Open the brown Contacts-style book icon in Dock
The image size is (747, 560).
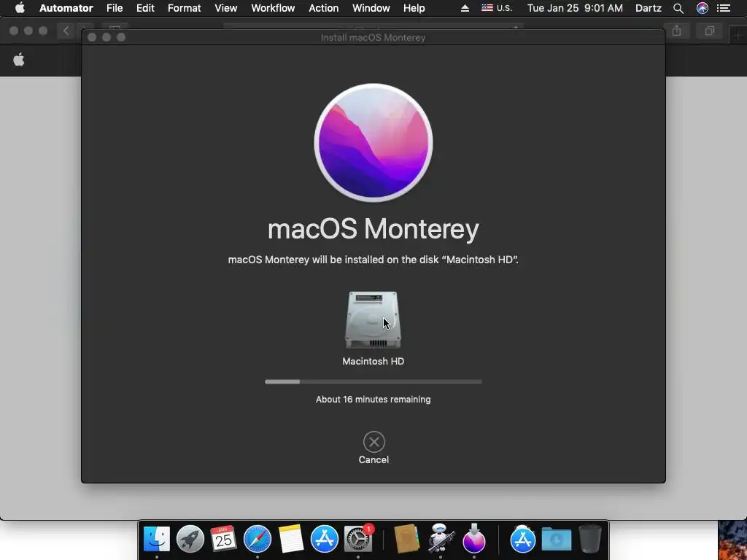[407, 539]
